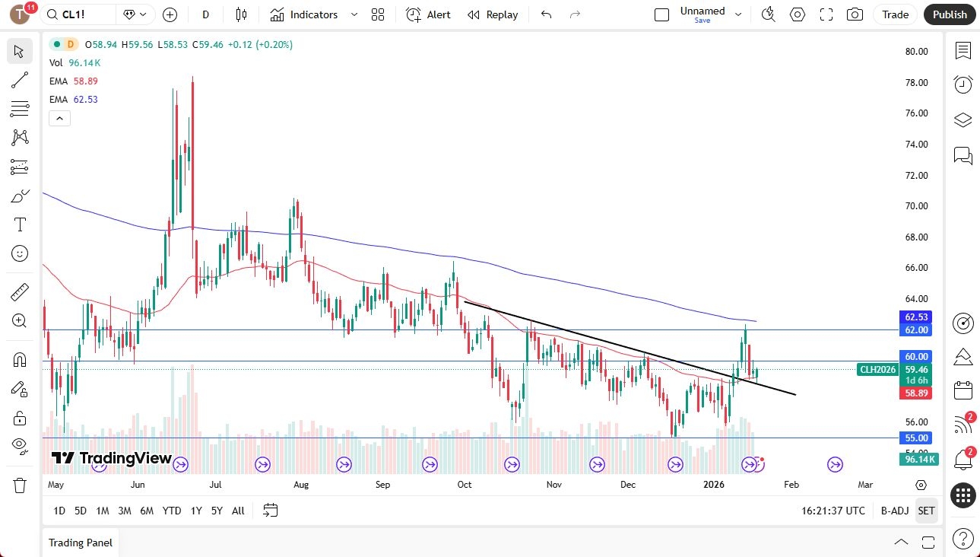Click the Publish button
This screenshot has width=980, height=557.
click(x=950, y=14)
